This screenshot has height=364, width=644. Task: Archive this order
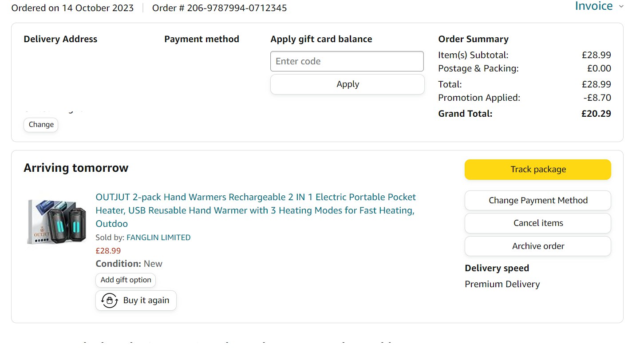click(x=537, y=246)
